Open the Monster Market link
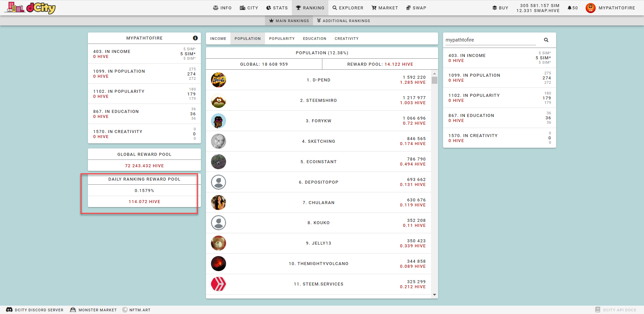644x314 pixels. pos(93,310)
